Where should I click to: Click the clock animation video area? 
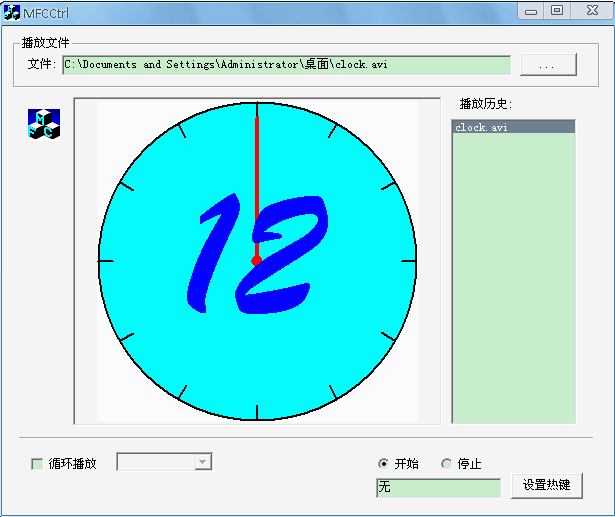(257, 261)
